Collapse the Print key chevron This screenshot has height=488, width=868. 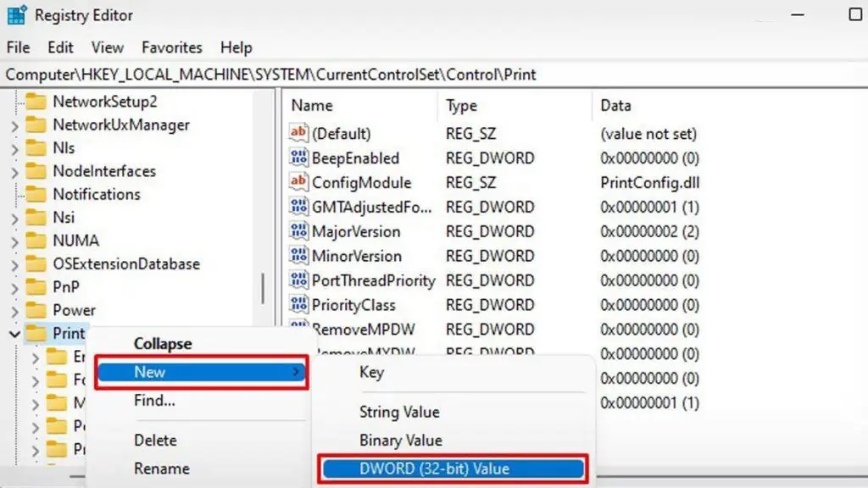15,334
